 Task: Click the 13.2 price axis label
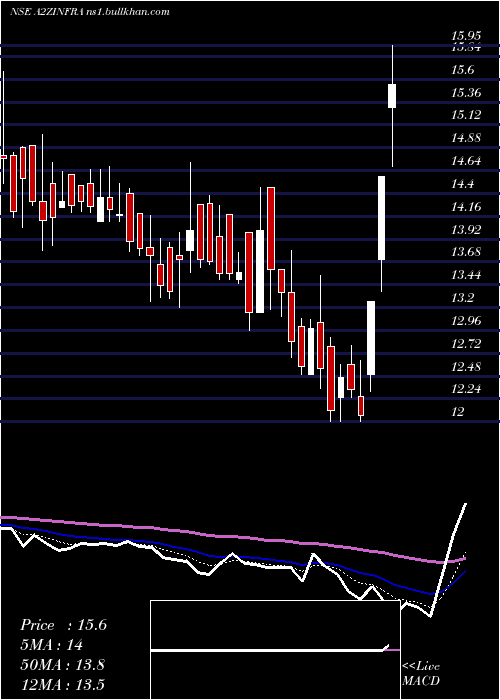[462, 298]
